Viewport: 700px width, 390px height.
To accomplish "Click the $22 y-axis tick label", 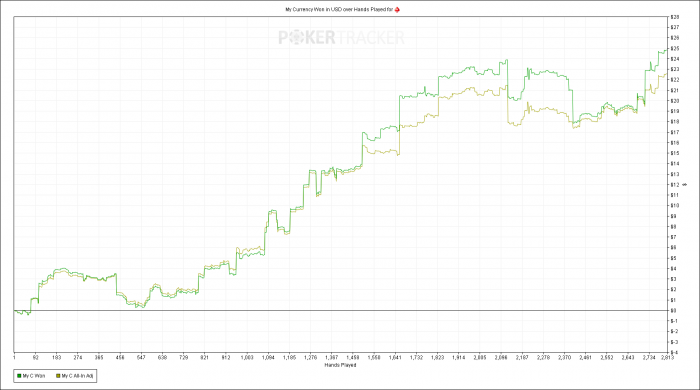I will pyautogui.click(x=675, y=80).
